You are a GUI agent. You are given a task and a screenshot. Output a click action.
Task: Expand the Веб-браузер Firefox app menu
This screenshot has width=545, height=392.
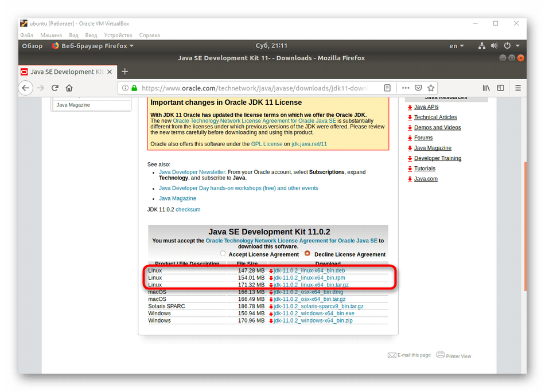coord(92,46)
